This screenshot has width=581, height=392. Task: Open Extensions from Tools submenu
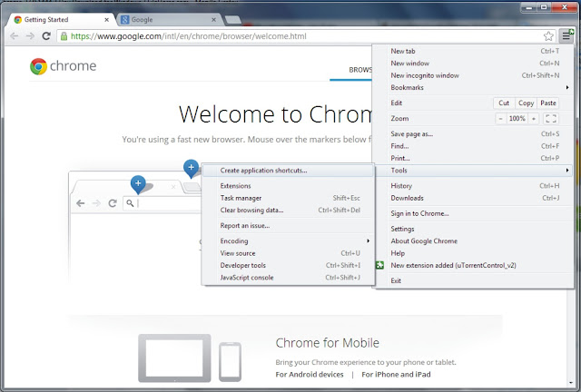289,186
